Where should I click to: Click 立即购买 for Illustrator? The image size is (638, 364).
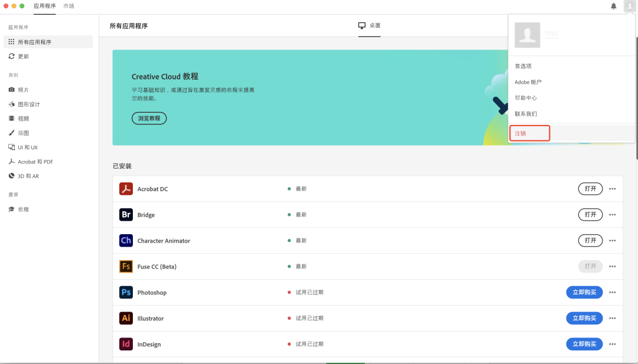584,318
